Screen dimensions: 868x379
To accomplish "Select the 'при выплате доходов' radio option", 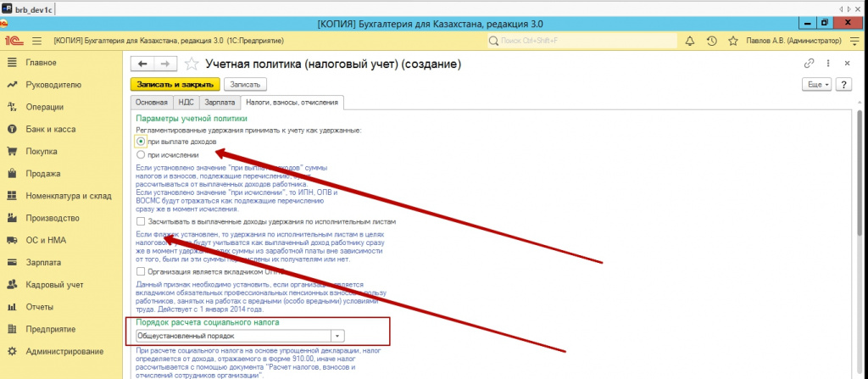I will coord(141,142).
